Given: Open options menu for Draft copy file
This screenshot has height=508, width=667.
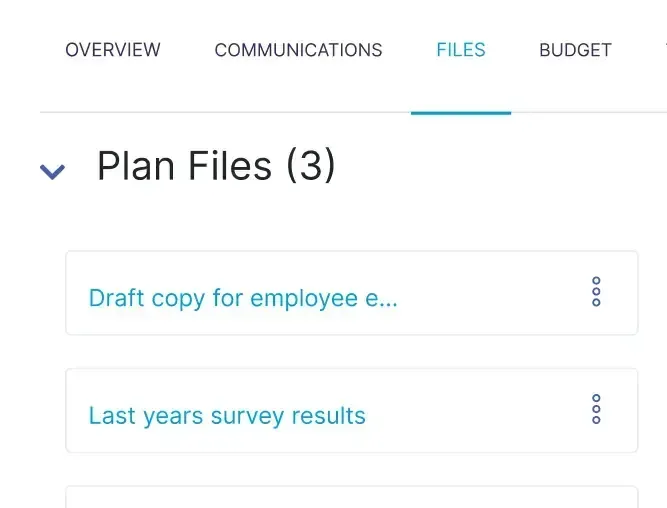Looking at the screenshot, I should click(596, 292).
